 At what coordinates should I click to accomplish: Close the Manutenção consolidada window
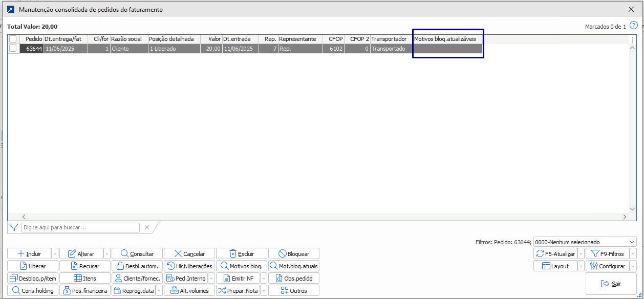[x=631, y=9]
